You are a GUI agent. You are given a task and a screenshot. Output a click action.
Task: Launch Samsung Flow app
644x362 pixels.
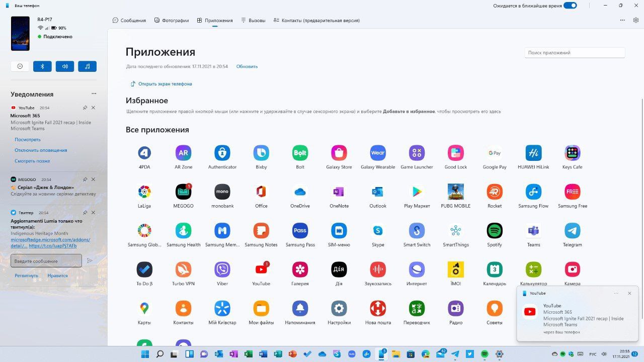click(x=533, y=192)
